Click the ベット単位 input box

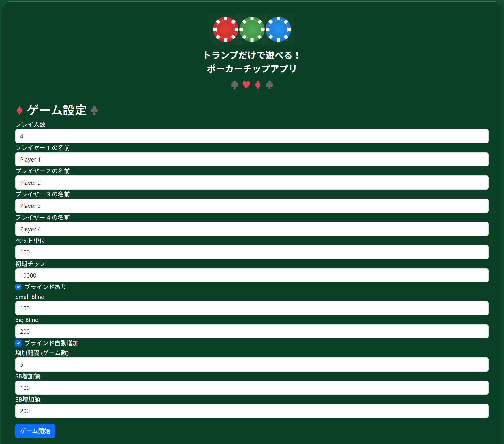pyautogui.click(x=252, y=252)
